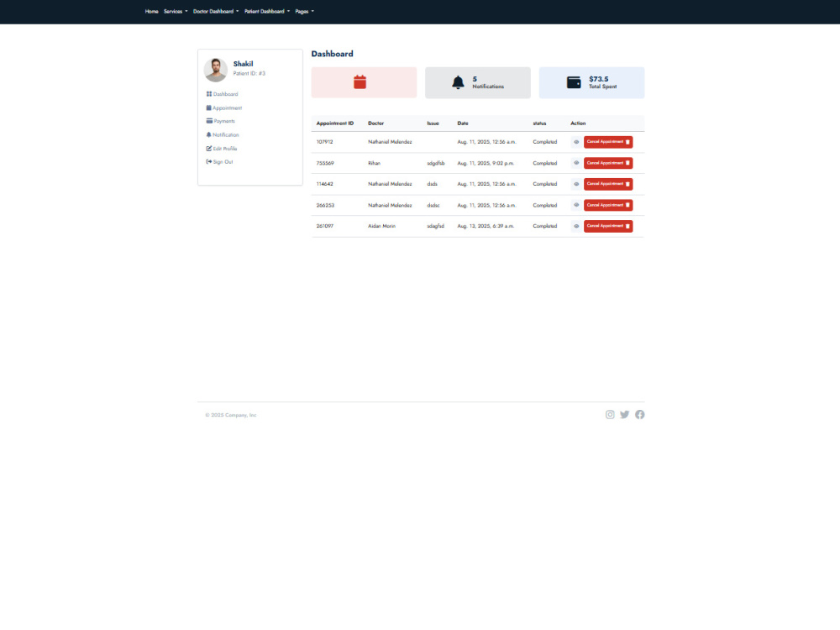
Task: View details of appointment 114642
Action: point(576,184)
